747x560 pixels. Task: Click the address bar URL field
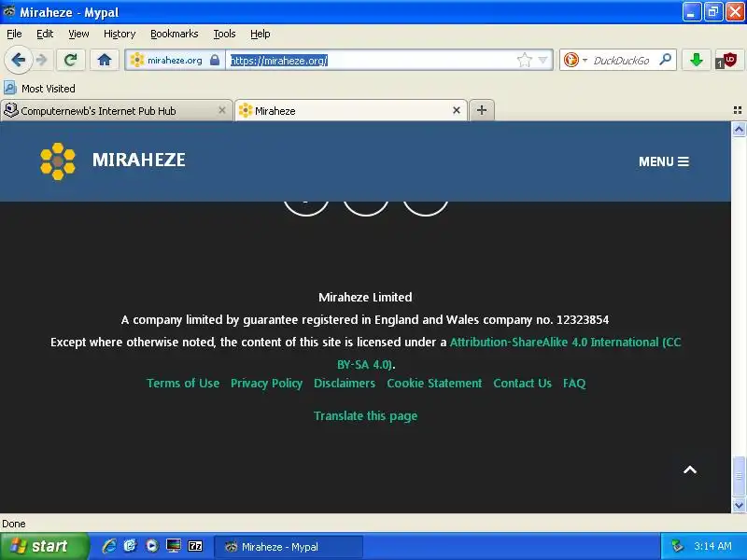click(372, 61)
